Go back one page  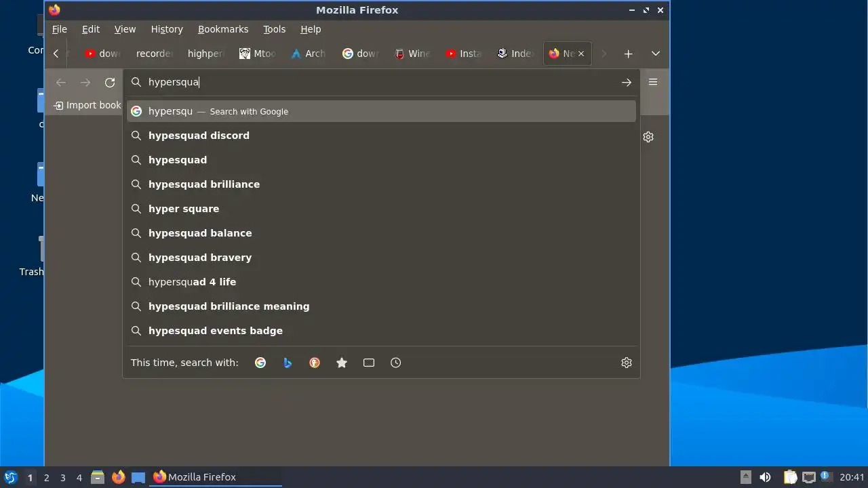[x=61, y=82]
